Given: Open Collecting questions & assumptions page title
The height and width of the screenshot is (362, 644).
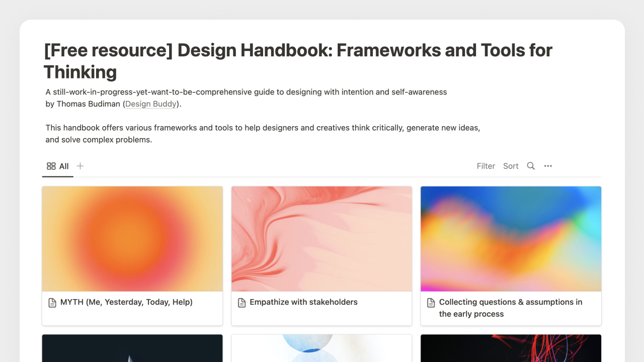Looking at the screenshot, I should 511,308.
